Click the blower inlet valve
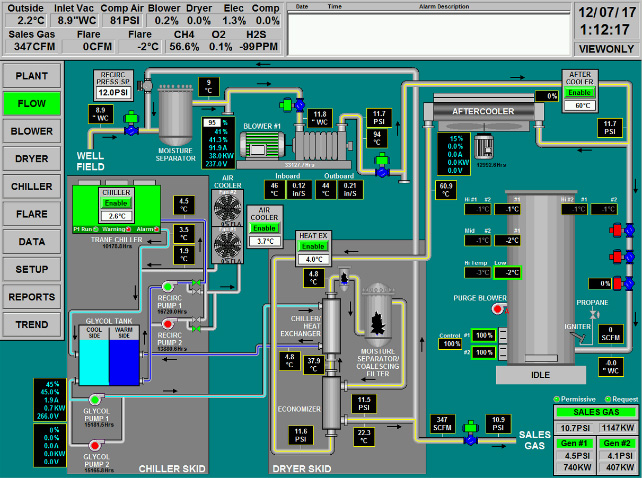 (293, 105)
